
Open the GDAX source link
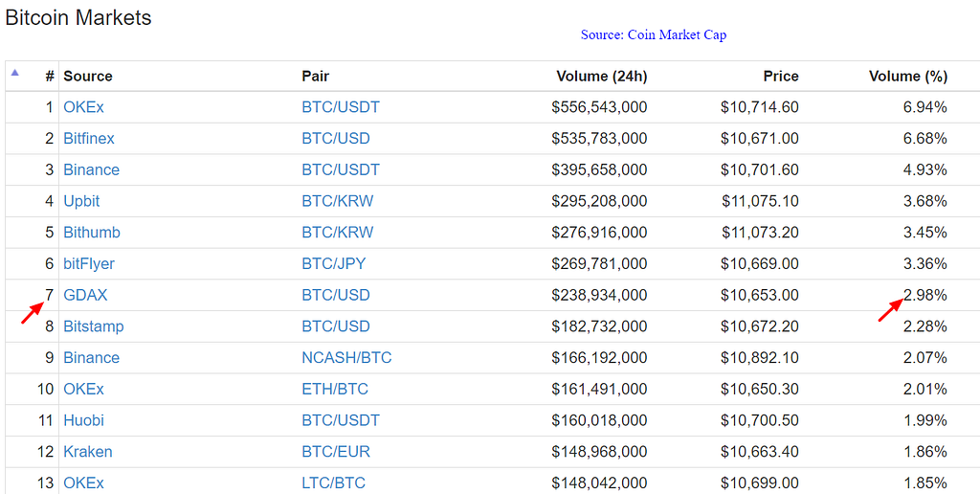tap(85, 295)
